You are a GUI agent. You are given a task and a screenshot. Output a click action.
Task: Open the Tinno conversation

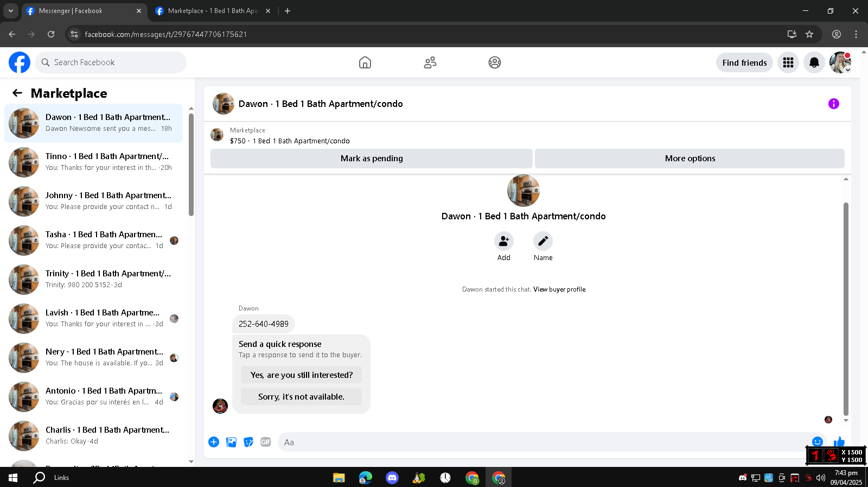(x=93, y=162)
